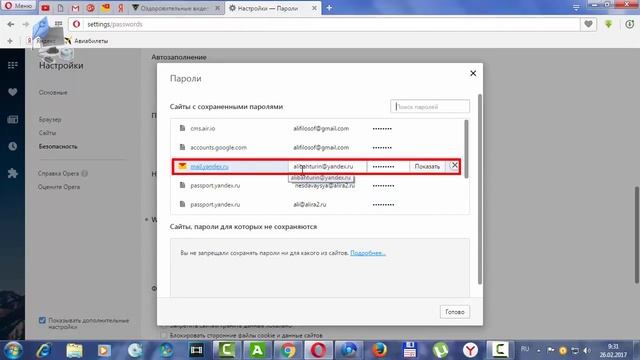Delete the mail.yandex.ru saved password

coord(454,166)
